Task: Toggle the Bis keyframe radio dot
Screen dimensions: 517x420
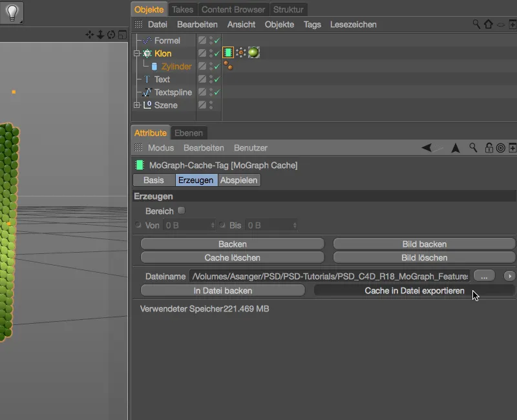Action: (x=222, y=225)
